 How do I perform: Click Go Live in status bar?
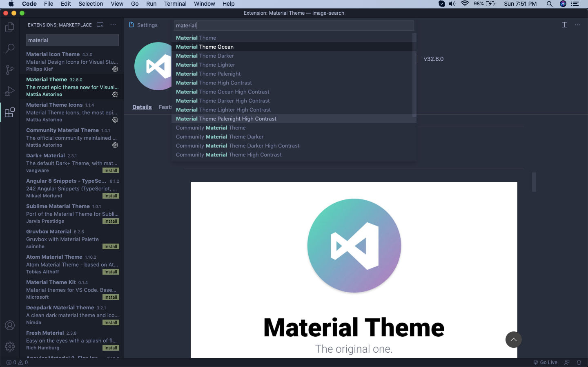click(545, 363)
